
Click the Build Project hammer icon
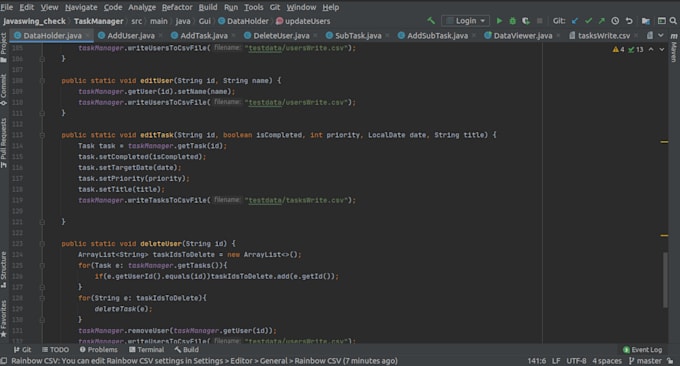point(431,21)
